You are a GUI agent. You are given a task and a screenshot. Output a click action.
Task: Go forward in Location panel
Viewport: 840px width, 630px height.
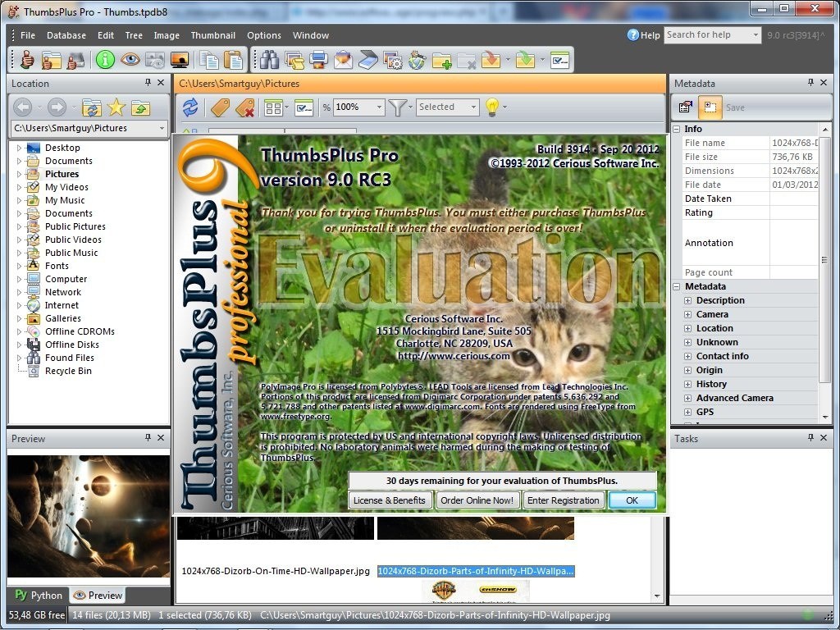pos(57,107)
